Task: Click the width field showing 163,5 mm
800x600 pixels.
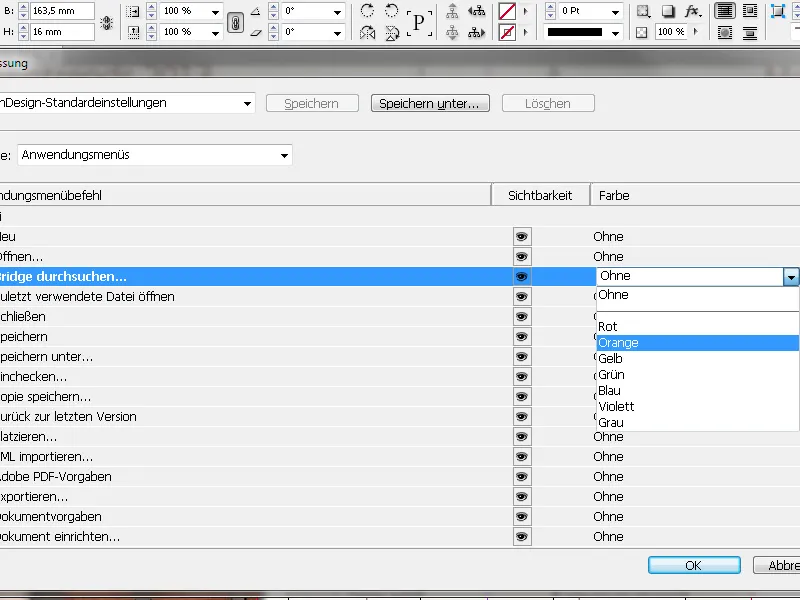Action: pos(62,11)
